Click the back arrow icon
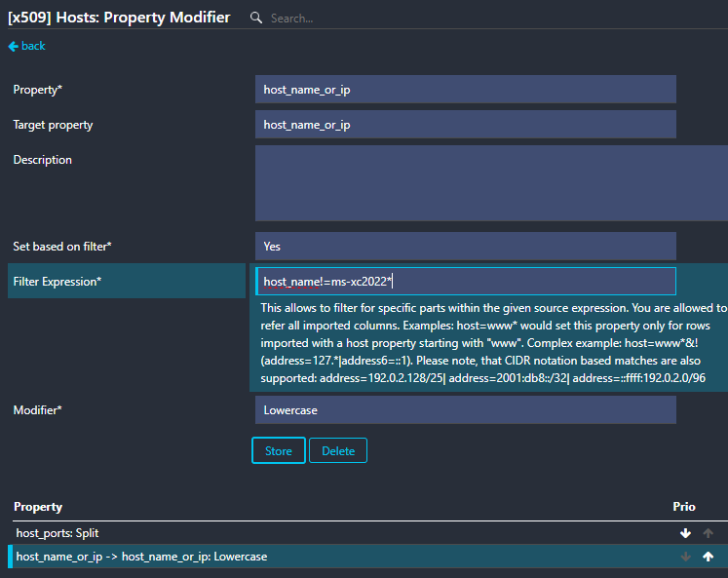Viewport: 728px width, 578px height. tap(13, 46)
